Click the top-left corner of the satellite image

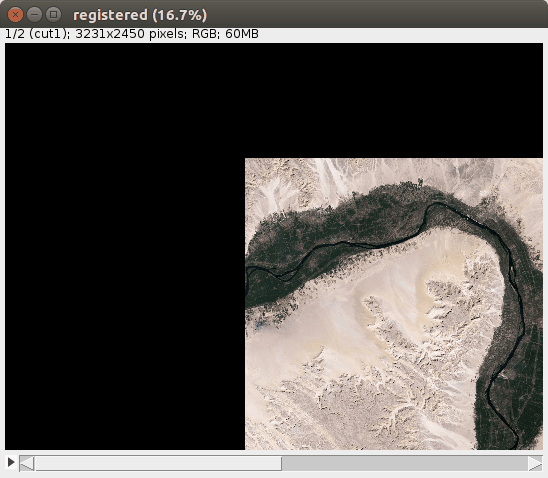(246, 159)
